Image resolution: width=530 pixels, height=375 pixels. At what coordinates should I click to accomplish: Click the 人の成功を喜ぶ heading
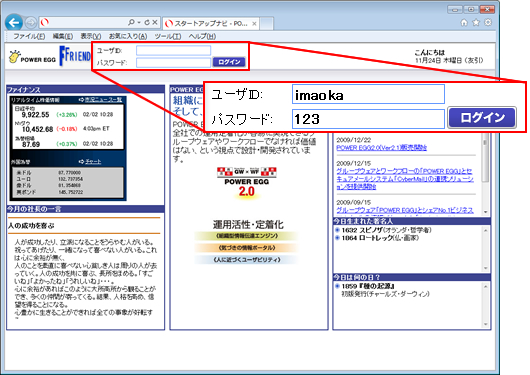tap(31, 226)
